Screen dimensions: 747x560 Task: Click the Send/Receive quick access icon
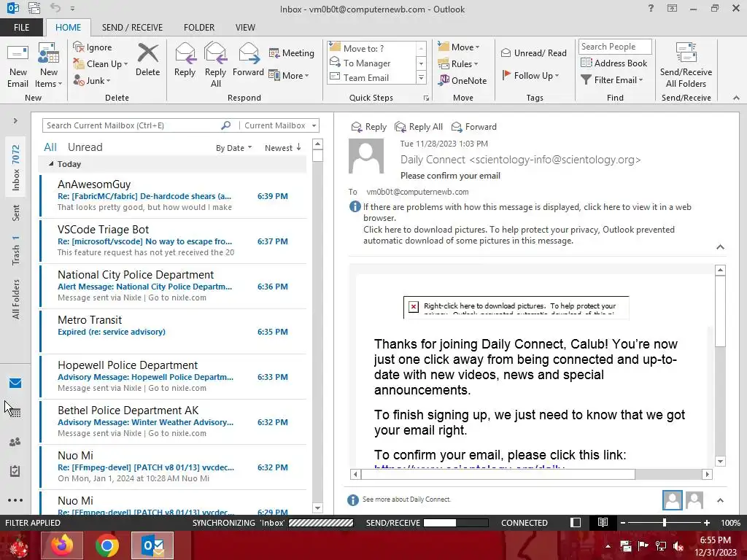coord(34,8)
